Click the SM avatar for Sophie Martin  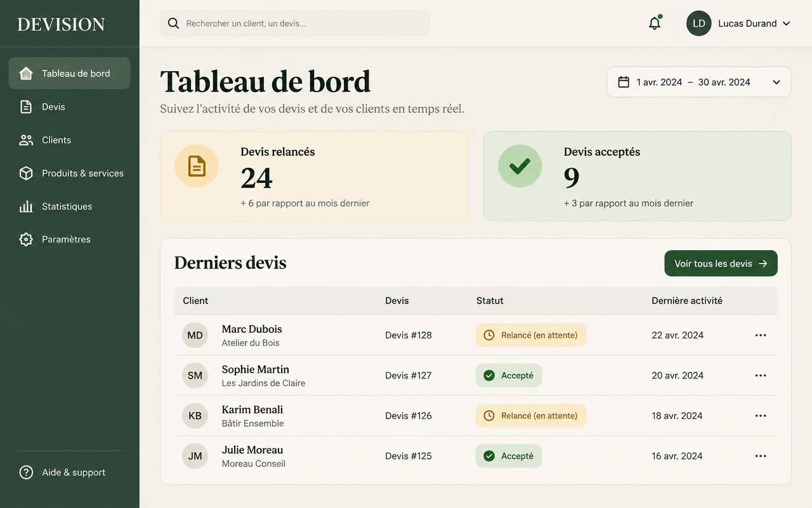coord(195,375)
